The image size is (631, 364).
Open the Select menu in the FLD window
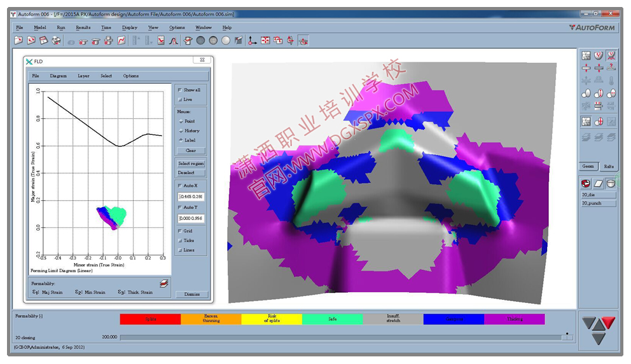pyautogui.click(x=106, y=76)
